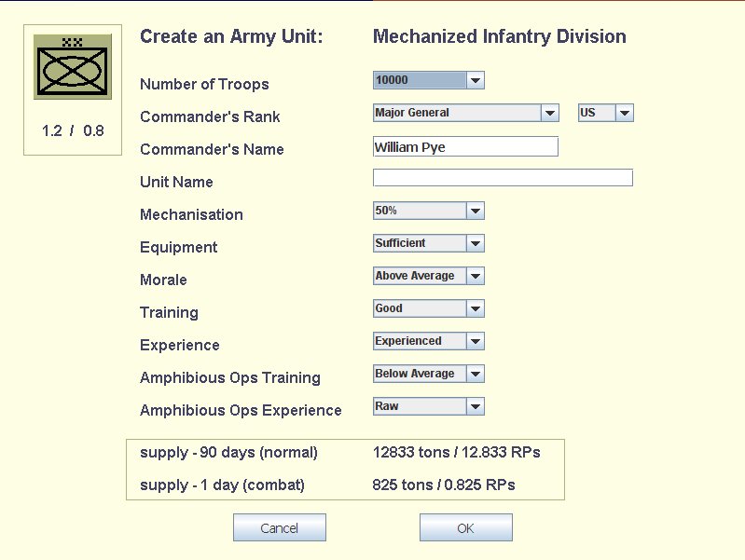Click the Mechanized Infantry Division heading
This screenshot has width=745, height=560.
(x=499, y=37)
